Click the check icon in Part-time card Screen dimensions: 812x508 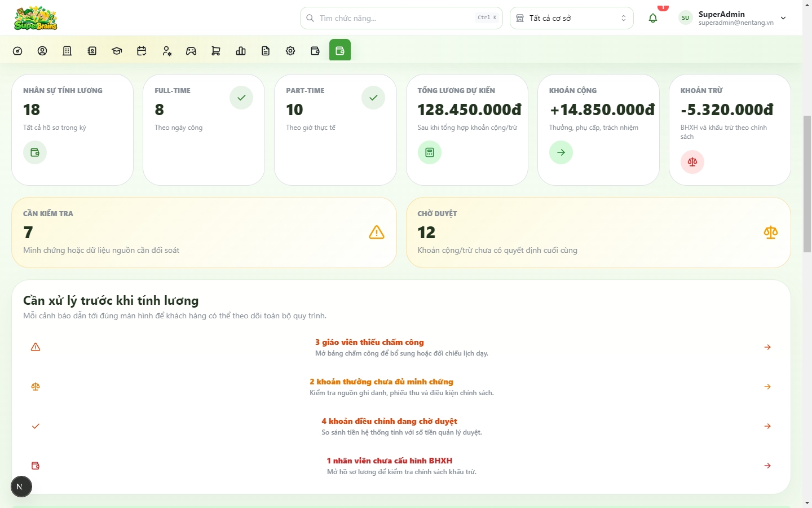[x=373, y=98]
